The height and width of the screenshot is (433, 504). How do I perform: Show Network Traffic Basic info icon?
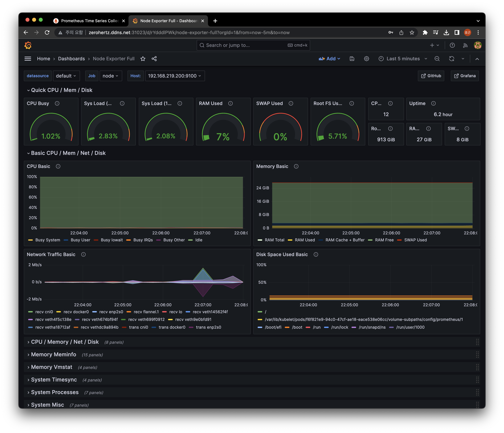(x=83, y=254)
